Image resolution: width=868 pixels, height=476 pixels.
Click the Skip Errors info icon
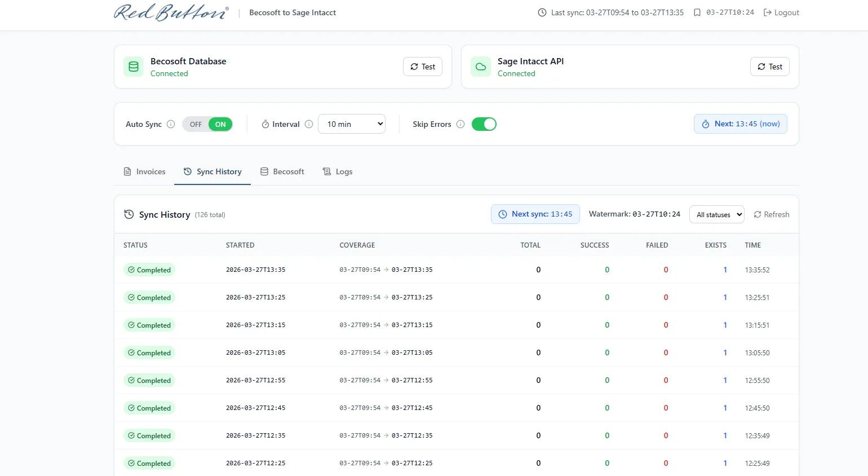pos(460,124)
